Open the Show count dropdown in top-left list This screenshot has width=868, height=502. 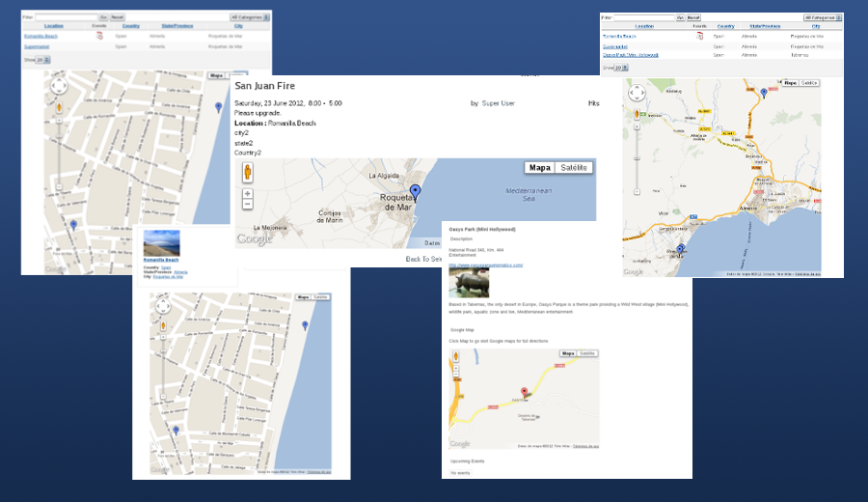[42, 60]
